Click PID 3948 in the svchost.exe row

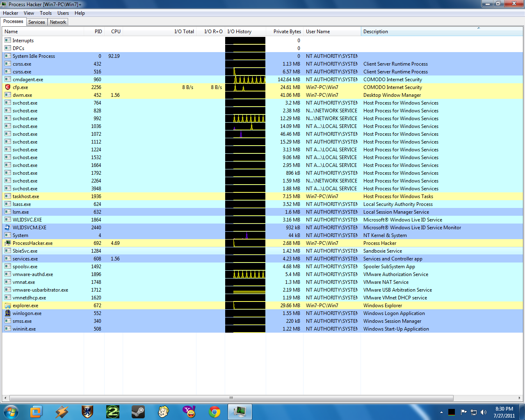[96, 189]
